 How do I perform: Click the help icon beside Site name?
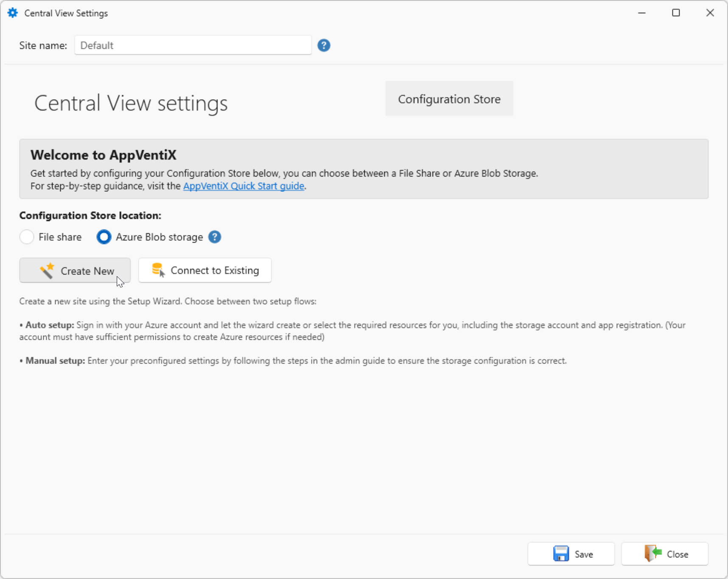pyautogui.click(x=323, y=45)
